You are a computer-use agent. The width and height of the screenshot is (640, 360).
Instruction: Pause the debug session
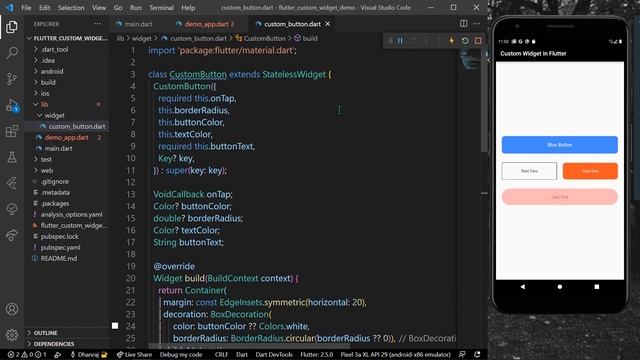click(x=400, y=40)
